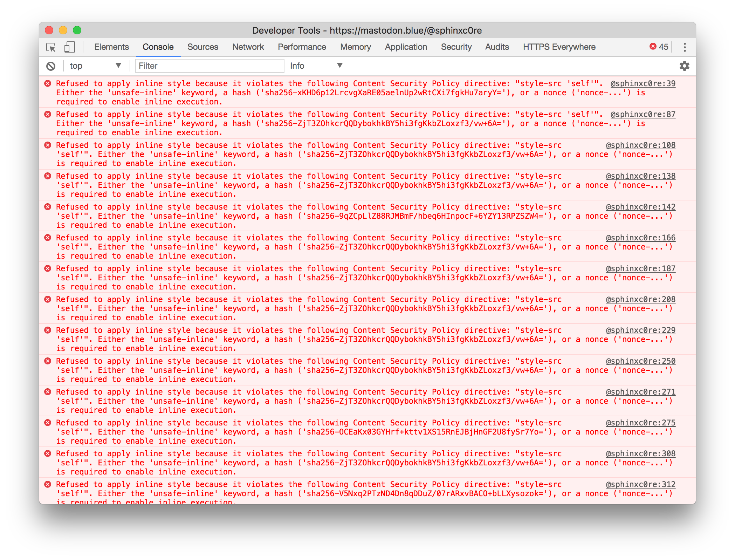Show the Security tab

456,47
